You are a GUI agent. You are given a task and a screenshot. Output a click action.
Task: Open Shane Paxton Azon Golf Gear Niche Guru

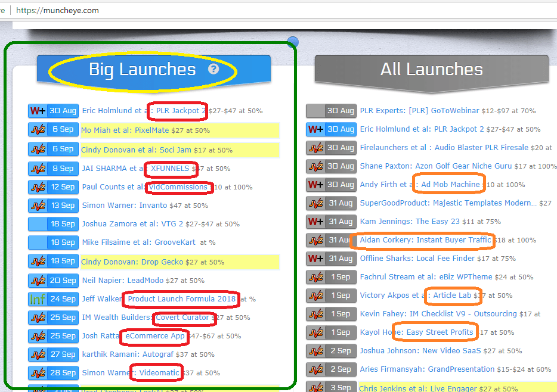pyautogui.click(x=436, y=166)
